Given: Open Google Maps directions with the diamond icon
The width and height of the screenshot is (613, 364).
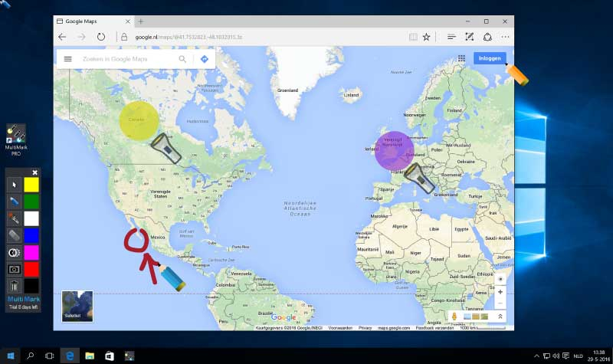Looking at the screenshot, I should tap(205, 59).
